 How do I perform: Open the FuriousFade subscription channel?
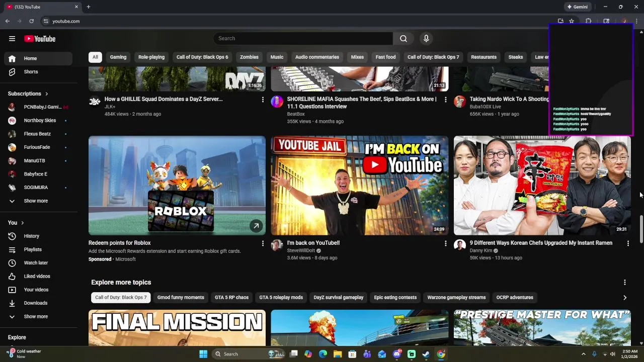tap(38, 147)
